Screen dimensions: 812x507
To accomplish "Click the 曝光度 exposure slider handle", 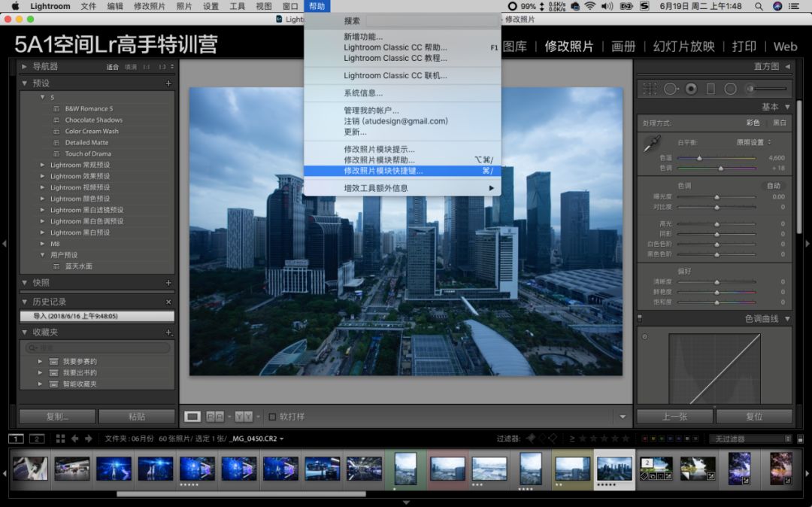I will (x=717, y=197).
